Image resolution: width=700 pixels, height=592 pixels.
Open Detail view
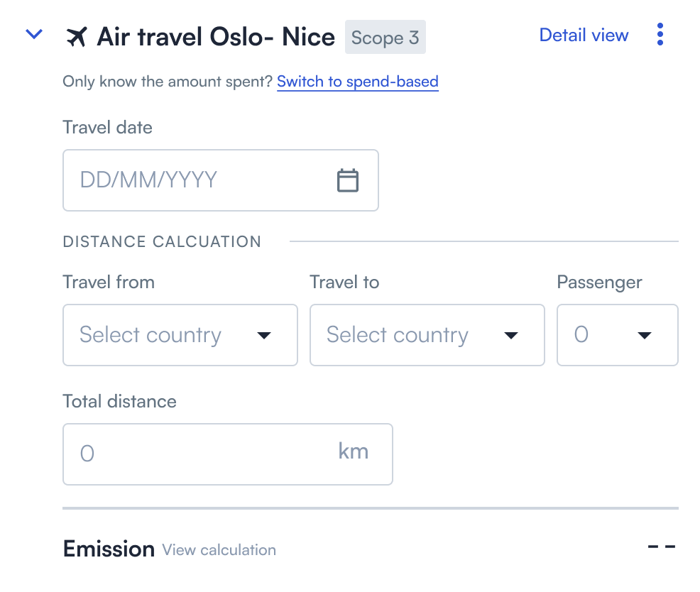(x=584, y=35)
